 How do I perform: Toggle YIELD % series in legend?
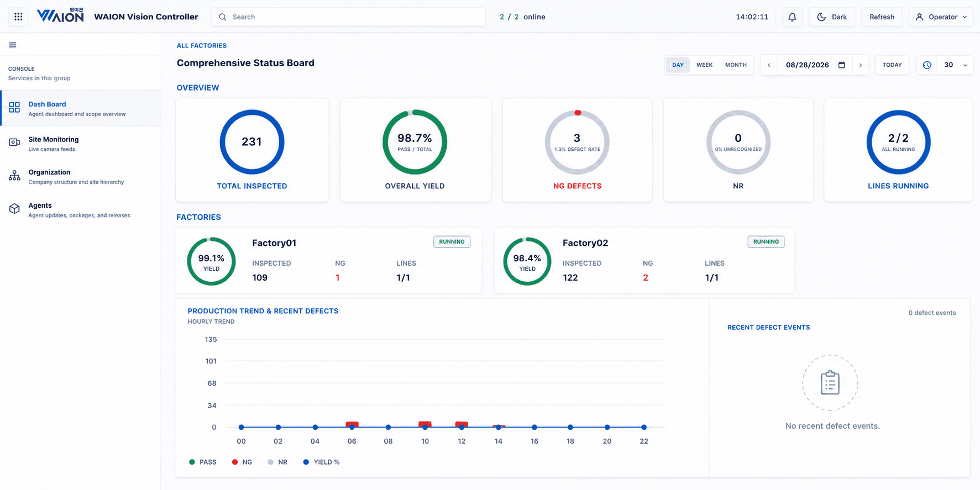[x=321, y=462]
